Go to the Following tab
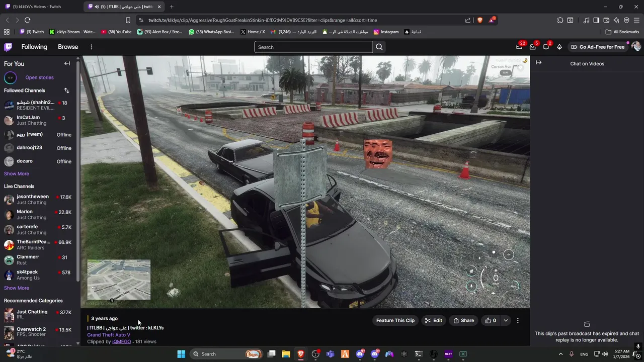The height and width of the screenshot is (362, 644). coord(34,47)
